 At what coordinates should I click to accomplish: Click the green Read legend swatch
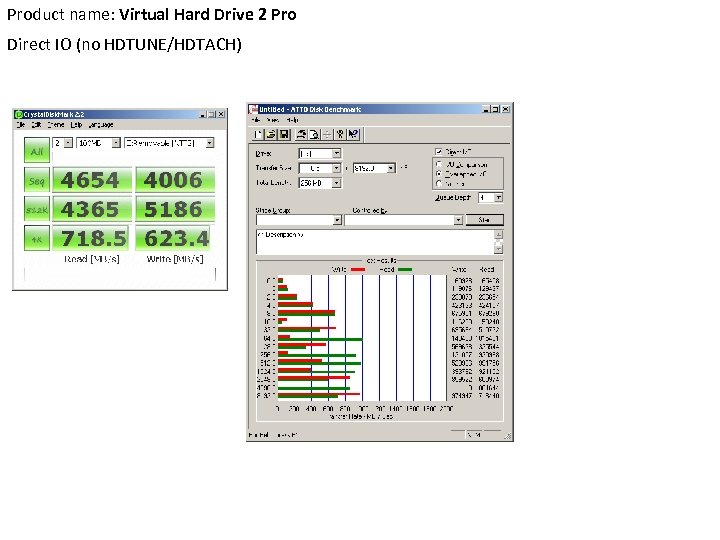[x=405, y=270]
